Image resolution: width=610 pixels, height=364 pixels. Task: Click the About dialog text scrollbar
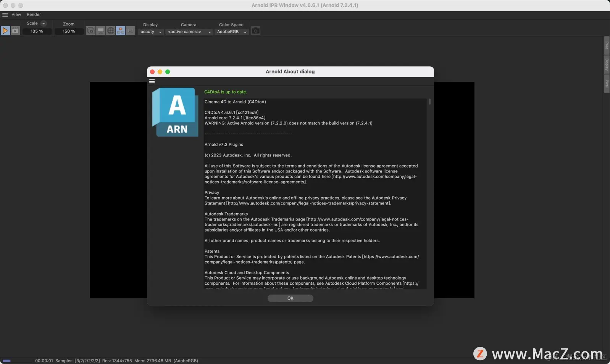429,101
